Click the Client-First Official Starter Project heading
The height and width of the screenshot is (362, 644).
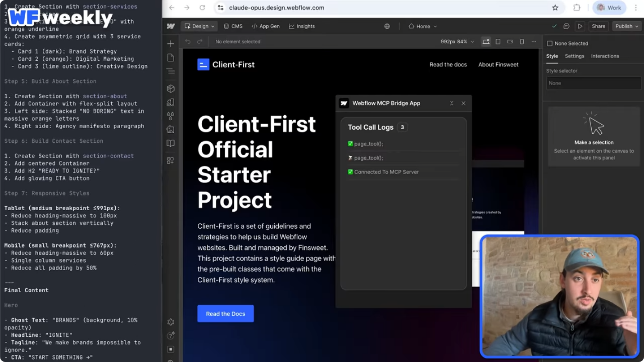257,162
